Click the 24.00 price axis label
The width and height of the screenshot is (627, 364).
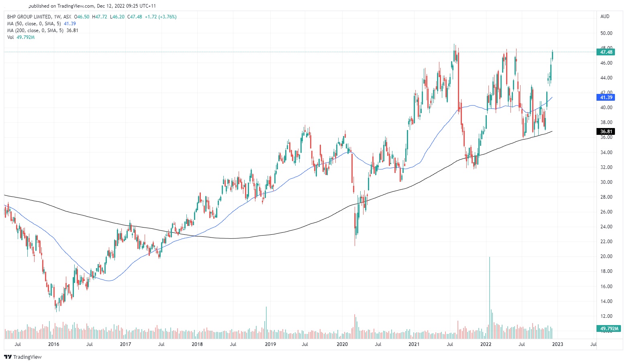pyautogui.click(x=607, y=227)
